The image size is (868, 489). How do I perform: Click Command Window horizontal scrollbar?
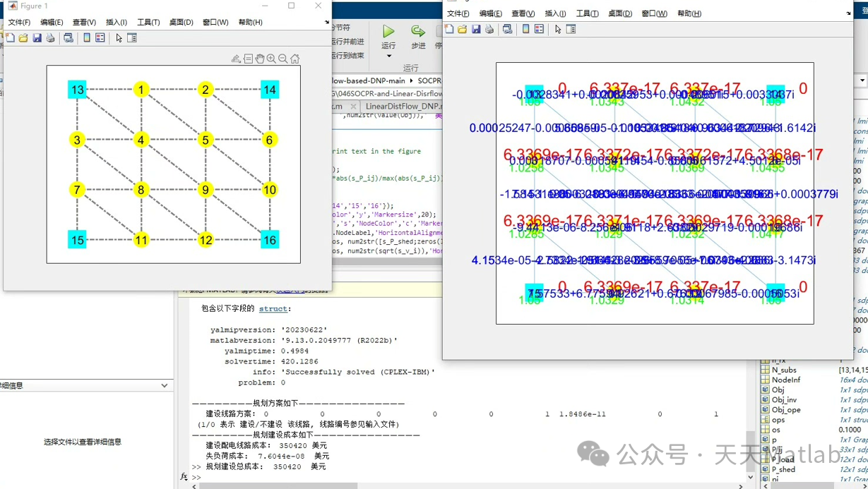278,485
